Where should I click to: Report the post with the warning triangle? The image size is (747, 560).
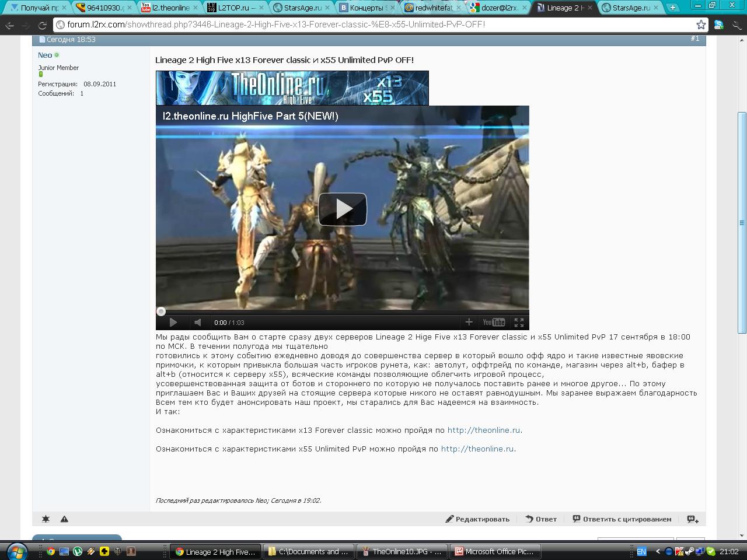pos(64,519)
